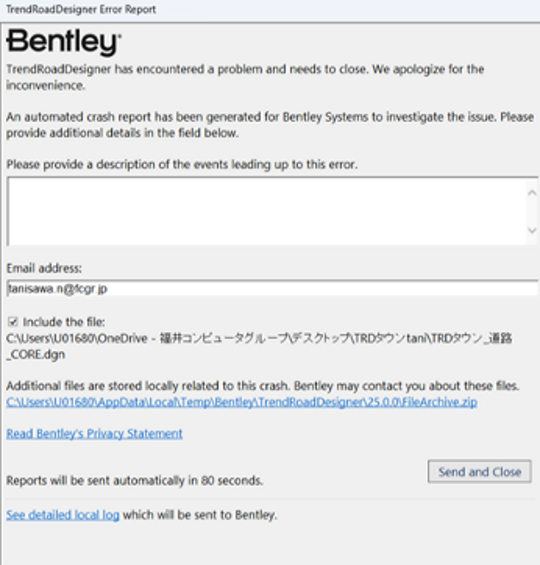Click the Send and Close button

coord(479,471)
